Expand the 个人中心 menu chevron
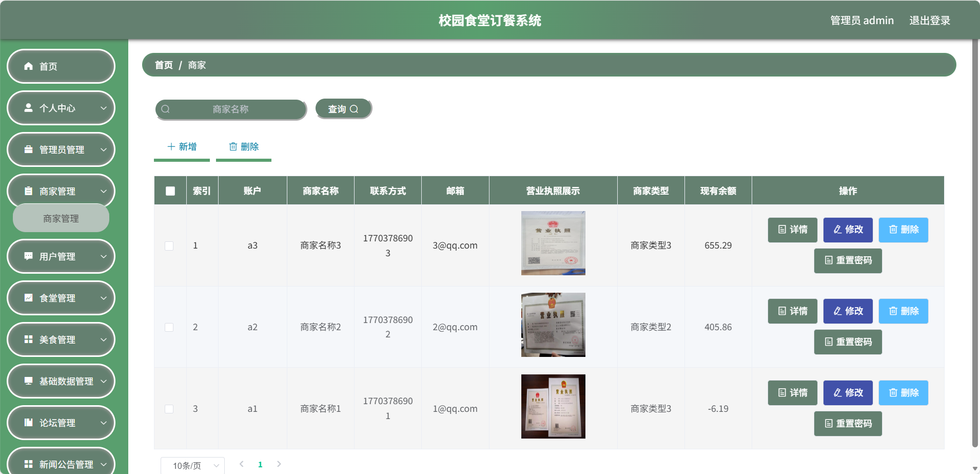 click(104, 108)
